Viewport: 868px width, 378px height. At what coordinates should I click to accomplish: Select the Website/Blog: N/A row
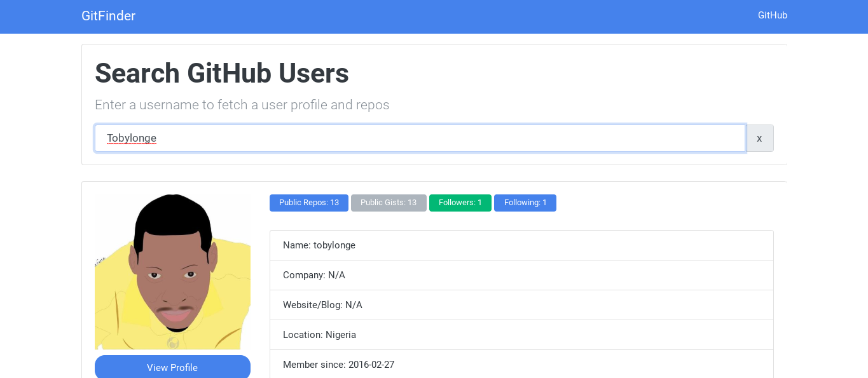click(521, 305)
